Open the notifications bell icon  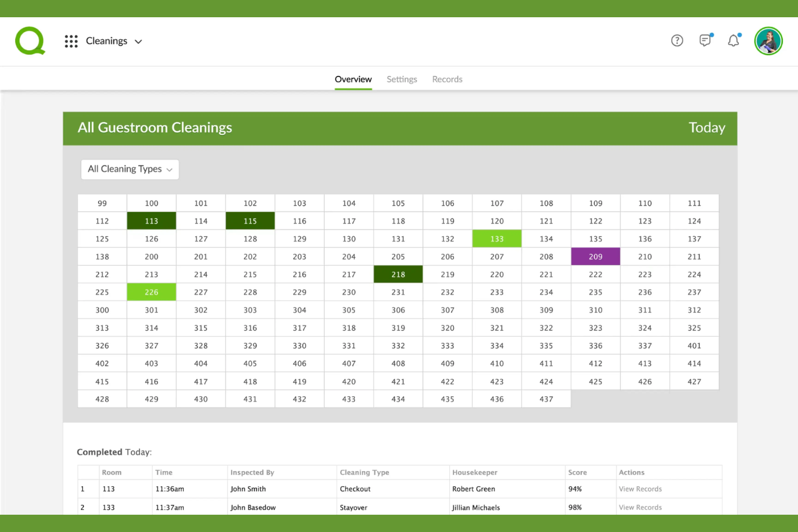pyautogui.click(x=734, y=40)
